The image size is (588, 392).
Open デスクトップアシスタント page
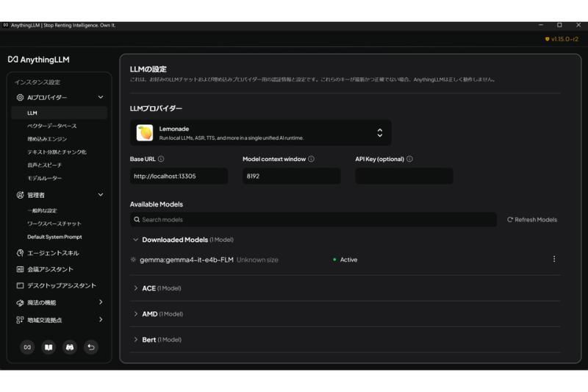pyautogui.click(x=62, y=286)
